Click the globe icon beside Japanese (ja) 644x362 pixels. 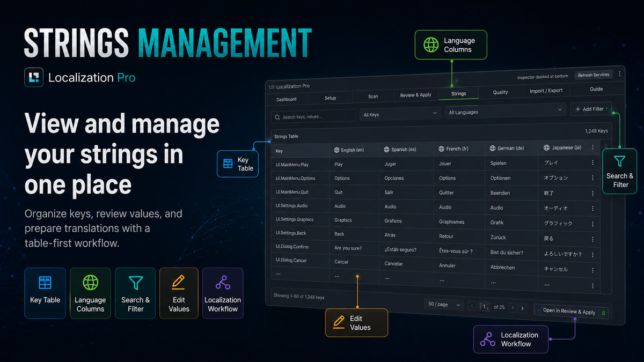[546, 147]
